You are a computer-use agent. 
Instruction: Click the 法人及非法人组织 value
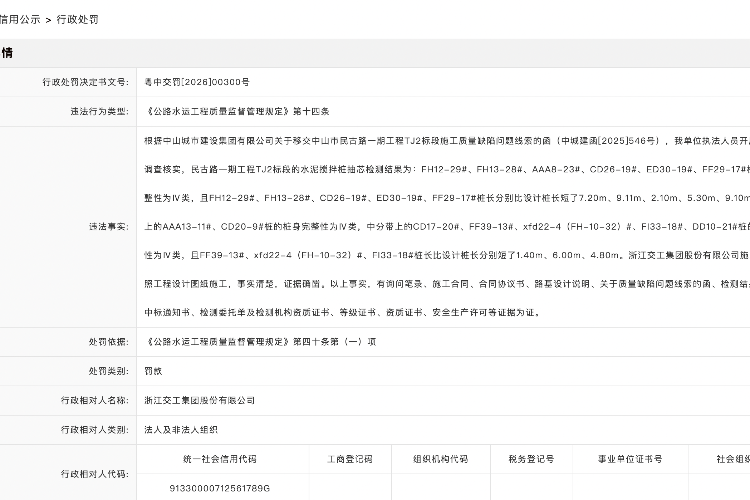pos(181,429)
